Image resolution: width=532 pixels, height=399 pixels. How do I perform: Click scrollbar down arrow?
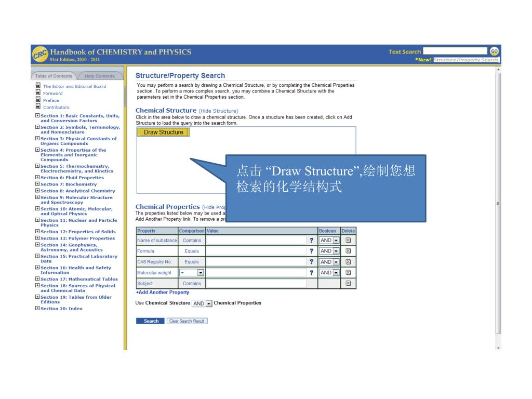498,348
